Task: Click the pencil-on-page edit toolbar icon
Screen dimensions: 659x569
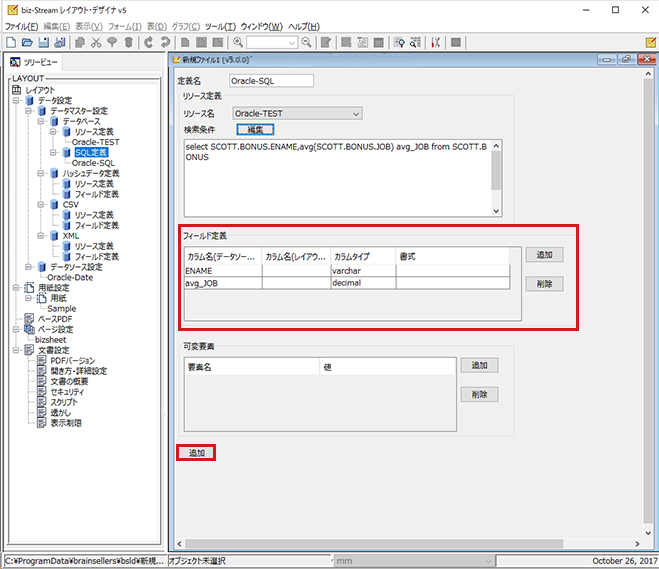Action: [326, 42]
